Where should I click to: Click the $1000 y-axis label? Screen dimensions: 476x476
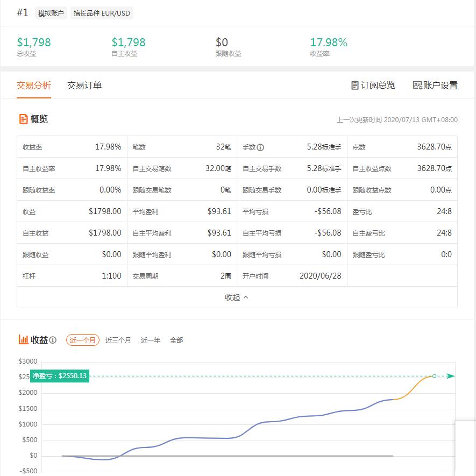[x=28, y=424]
